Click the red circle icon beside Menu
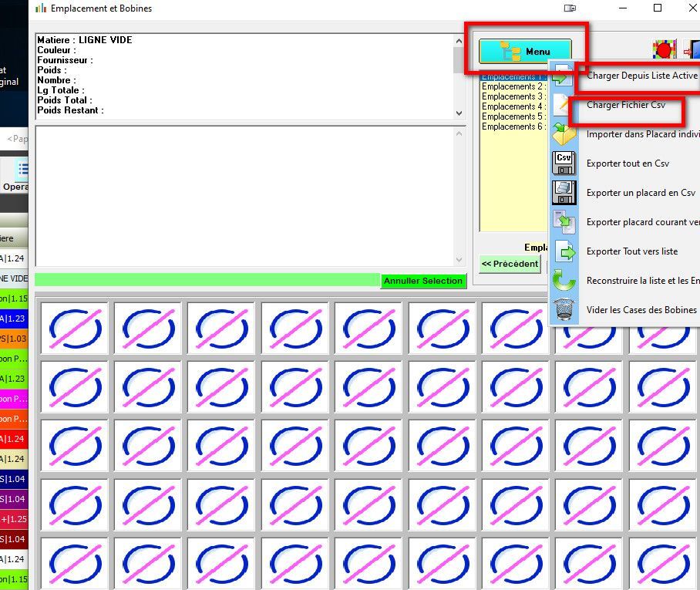 [665, 49]
